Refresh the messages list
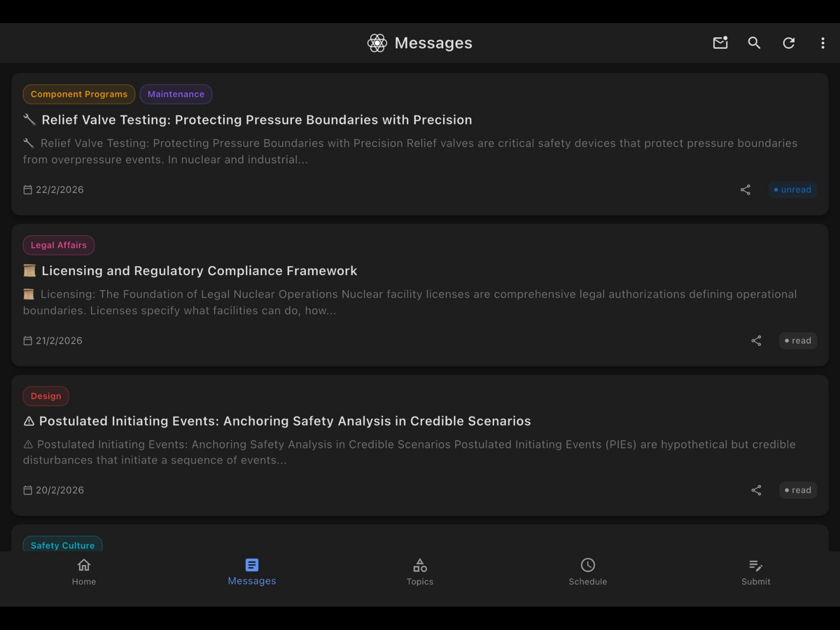 point(789,43)
